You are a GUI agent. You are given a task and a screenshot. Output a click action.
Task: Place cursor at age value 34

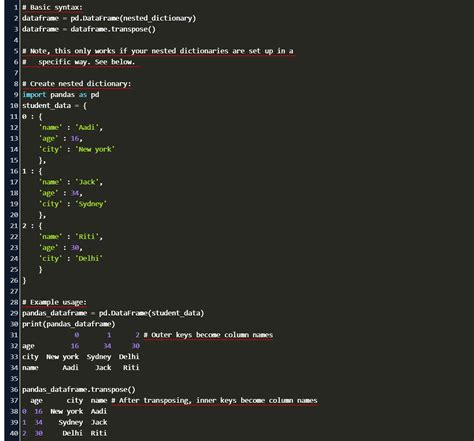(x=75, y=193)
